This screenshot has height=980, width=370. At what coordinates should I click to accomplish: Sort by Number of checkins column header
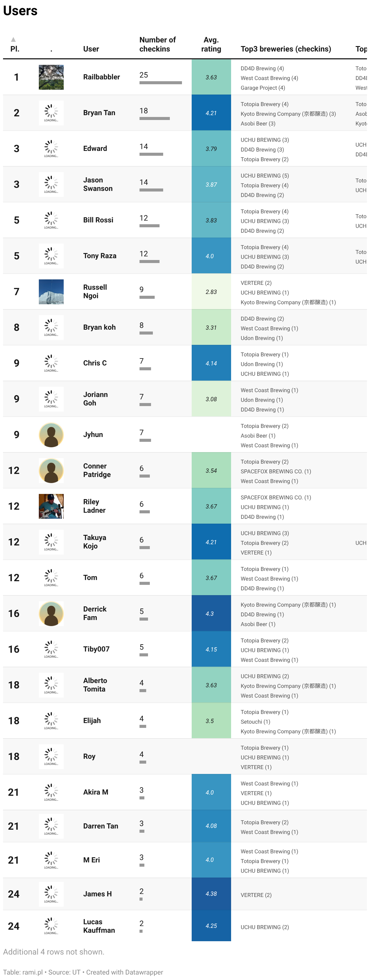click(157, 45)
